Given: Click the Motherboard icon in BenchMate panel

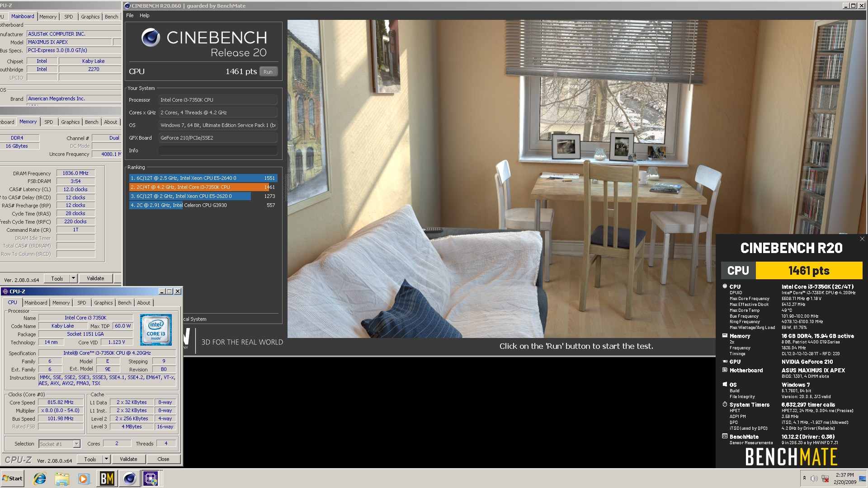Looking at the screenshot, I should [725, 370].
